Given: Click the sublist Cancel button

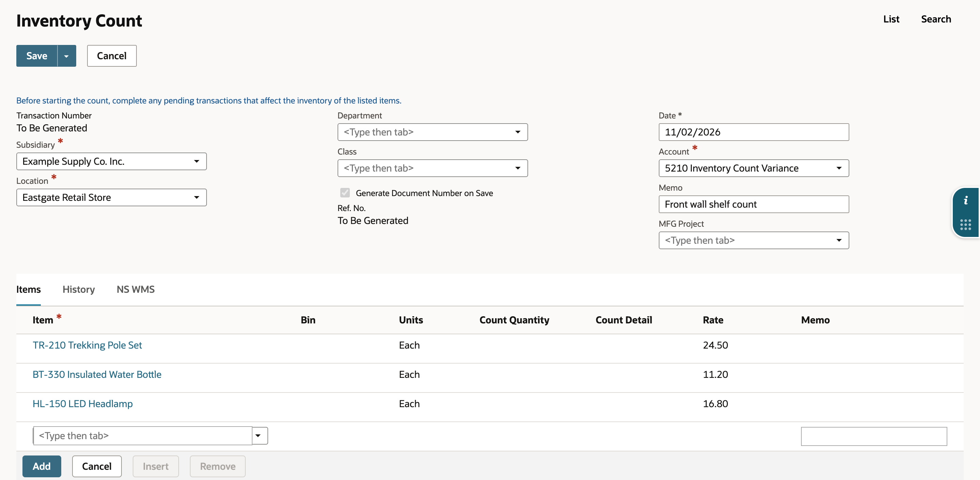Looking at the screenshot, I should coord(97,466).
